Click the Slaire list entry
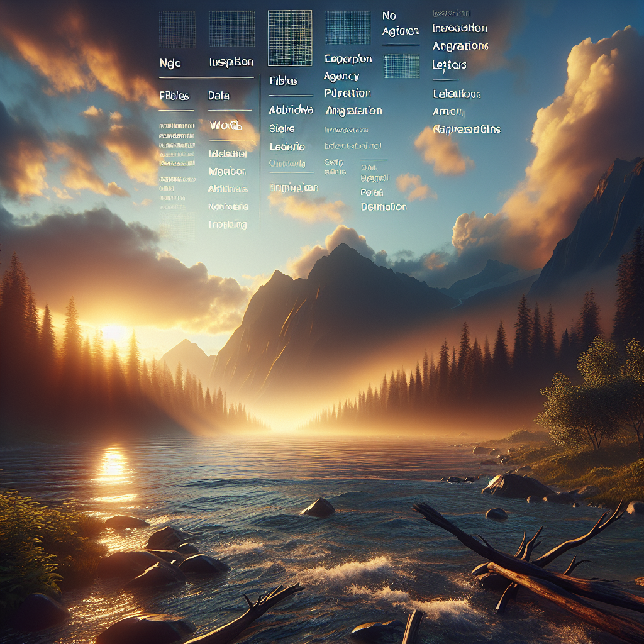The height and width of the screenshot is (644, 644). 281,128
